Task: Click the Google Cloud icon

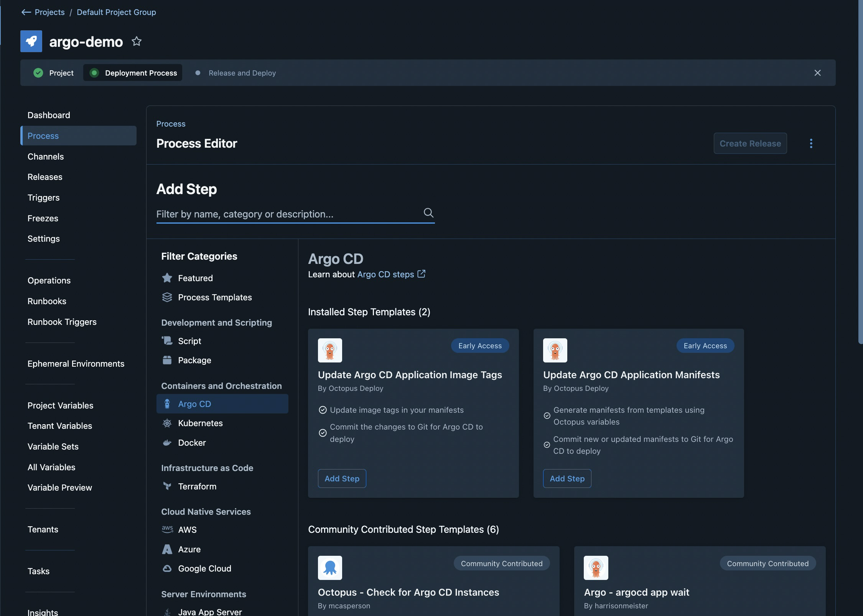Action: (167, 568)
